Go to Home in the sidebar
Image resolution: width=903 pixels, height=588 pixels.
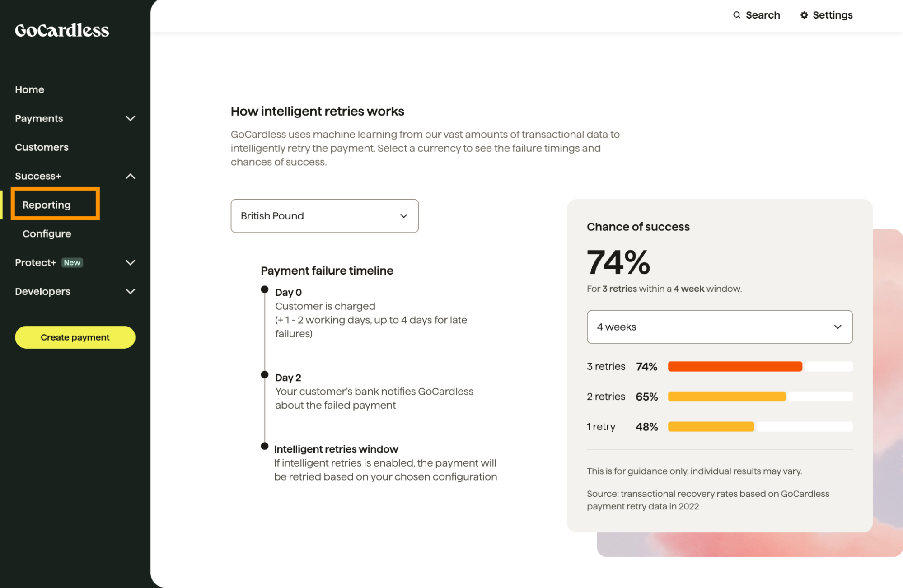(x=30, y=89)
